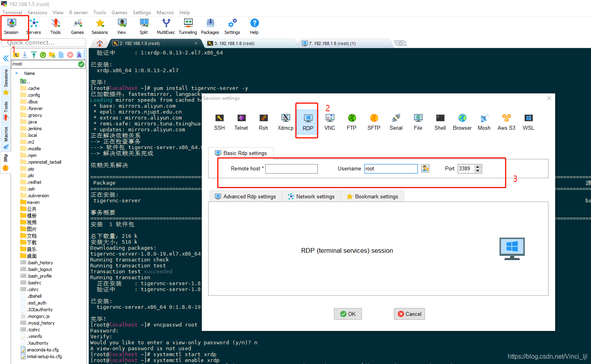This screenshot has height=364, width=591.
Task: Create a new folder in the SFTP panel
Action: tap(51, 55)
